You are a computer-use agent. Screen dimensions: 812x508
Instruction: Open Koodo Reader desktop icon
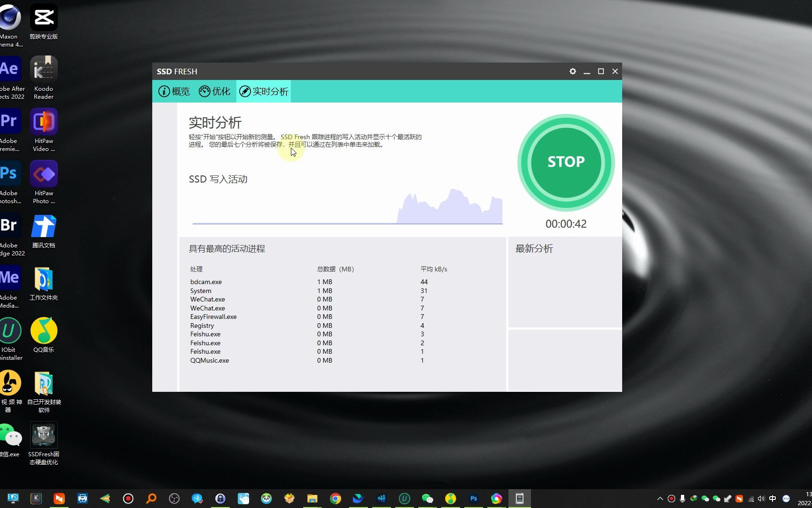point(44,78)
